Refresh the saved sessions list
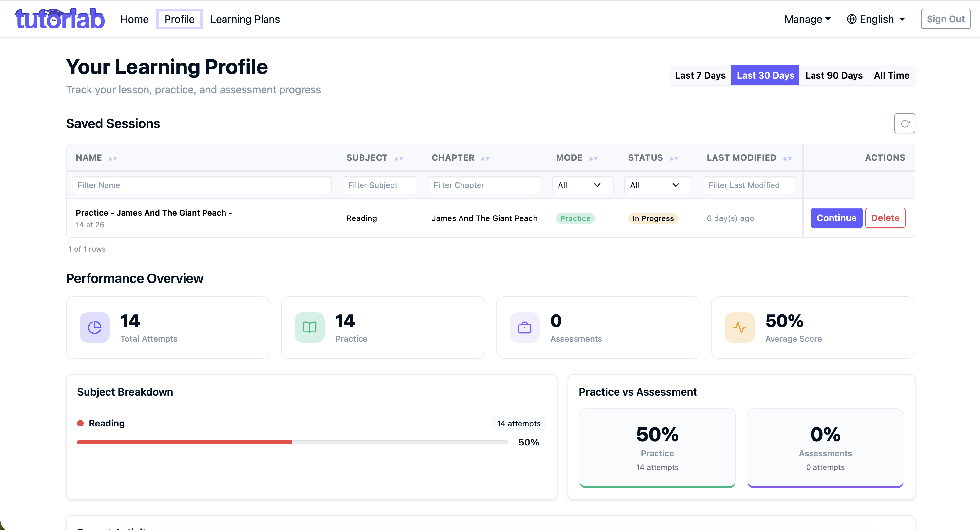Image resolution: width=980 pixels, height=530 pixels. [904, 123]
